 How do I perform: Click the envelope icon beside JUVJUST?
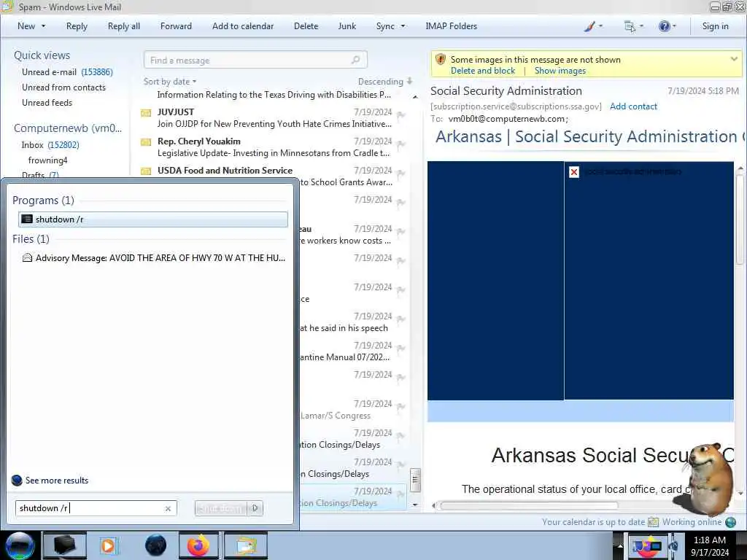146,113
